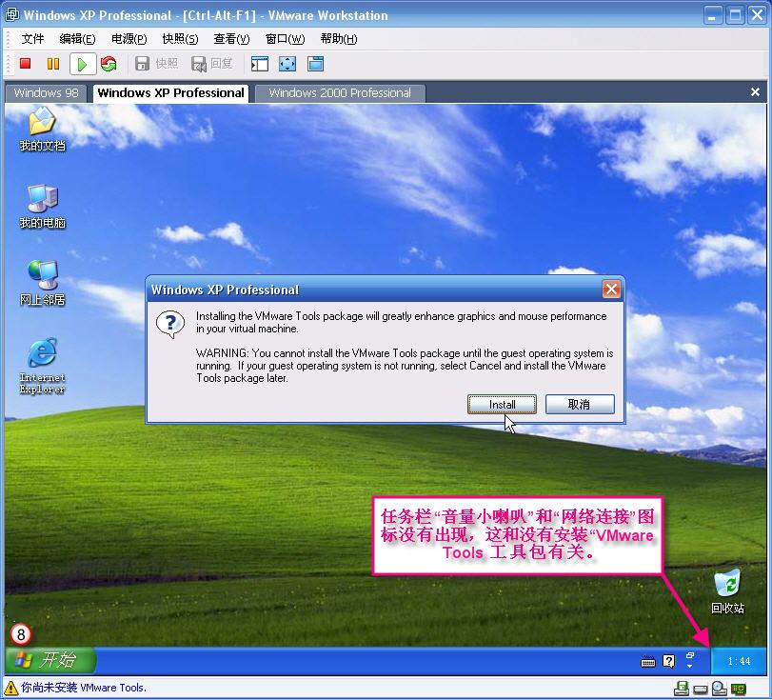Click the CD-ROM device status icon

click(720, 689)
